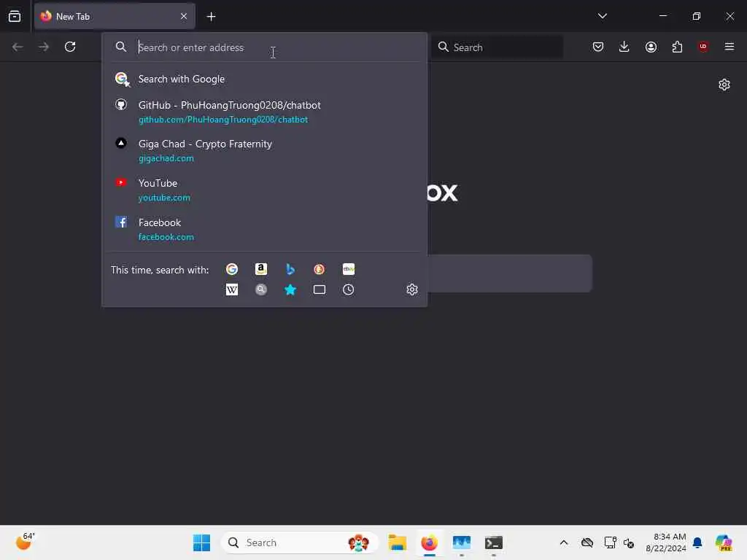Open Copilot preview in taskbar corner
Viewport: 747px width, 560px height.
(x=723, y=542)
